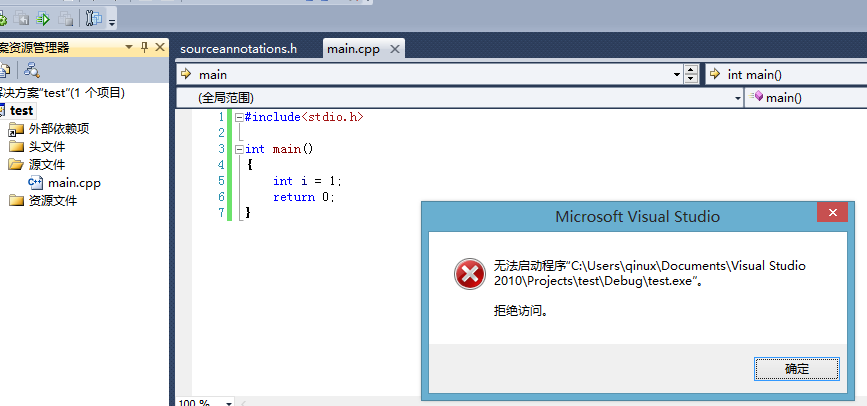
Task: Close the Solution Explorer panel
Action: (x=160, y=47)
